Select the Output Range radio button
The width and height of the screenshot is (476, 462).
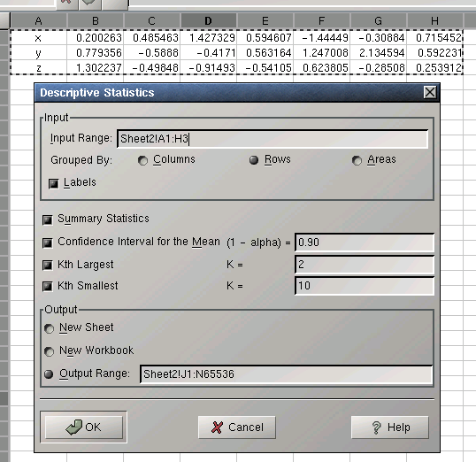click(49, 374)
